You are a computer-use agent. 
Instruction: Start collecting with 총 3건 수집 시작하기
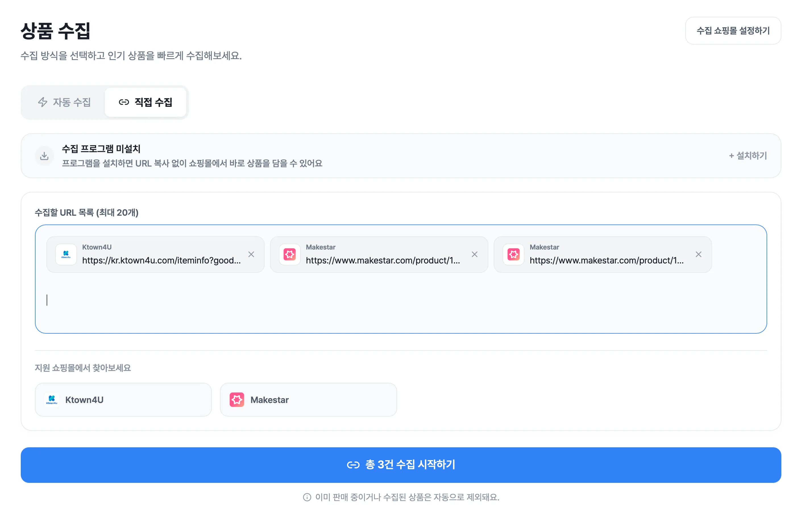coord(400,464)
